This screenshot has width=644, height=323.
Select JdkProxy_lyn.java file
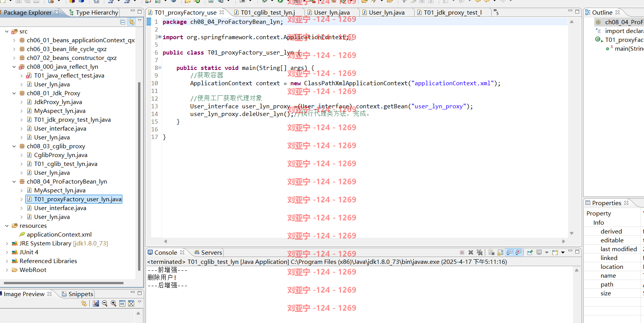(x=58, y=102)
